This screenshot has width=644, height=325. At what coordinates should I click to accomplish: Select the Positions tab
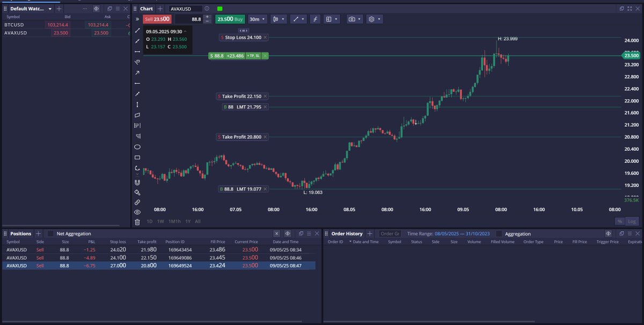coord(21,234)
